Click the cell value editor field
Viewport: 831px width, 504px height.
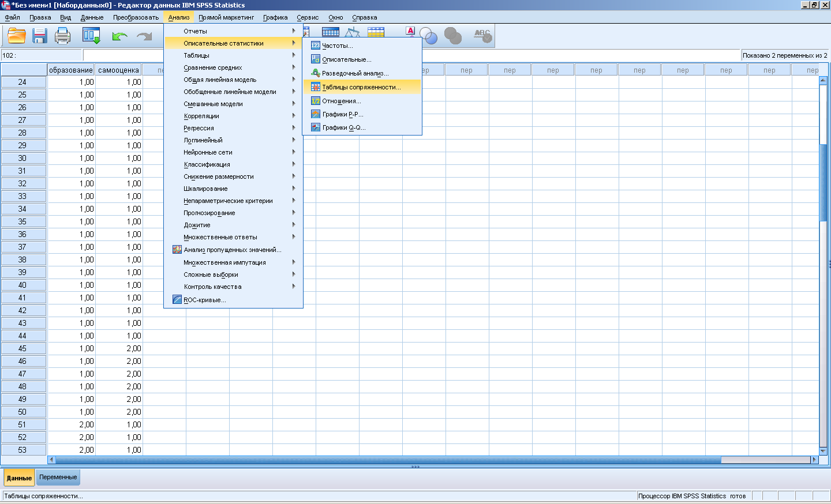click(412, 55)
